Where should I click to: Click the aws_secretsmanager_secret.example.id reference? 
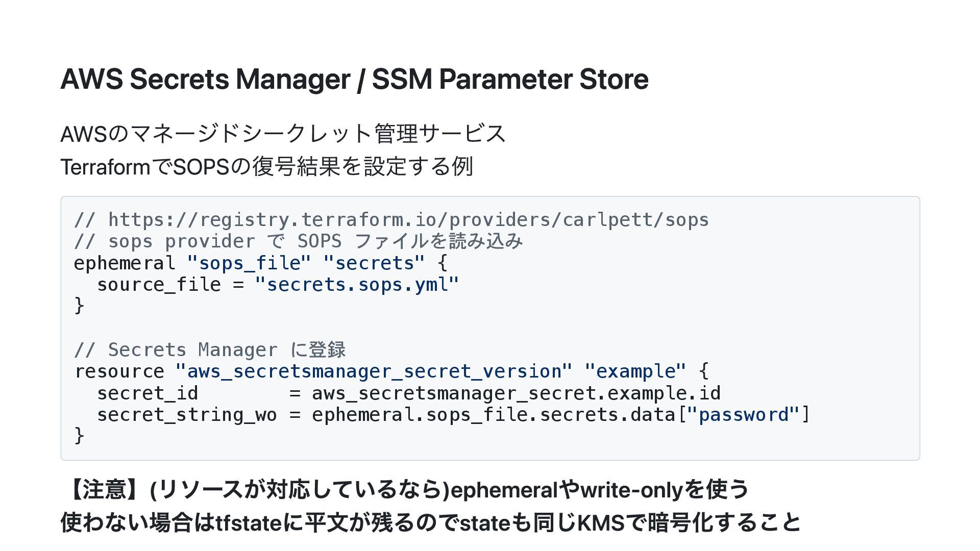tap(516, 393)
